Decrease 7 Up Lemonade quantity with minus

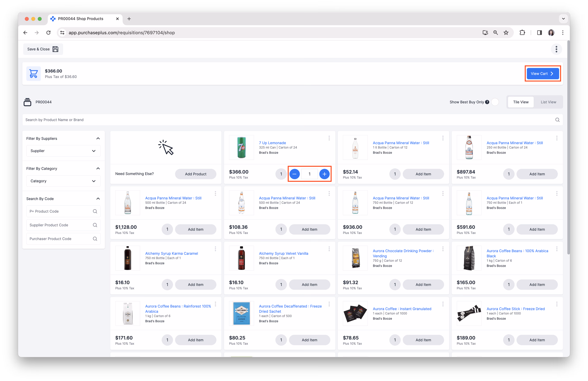coord(294,174)
